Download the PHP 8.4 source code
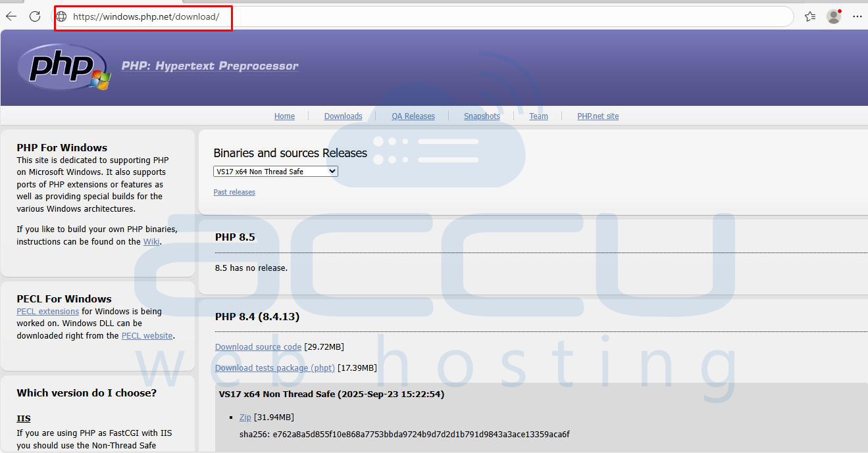Viewport: 868px width, 453px height. pos(258,346)
